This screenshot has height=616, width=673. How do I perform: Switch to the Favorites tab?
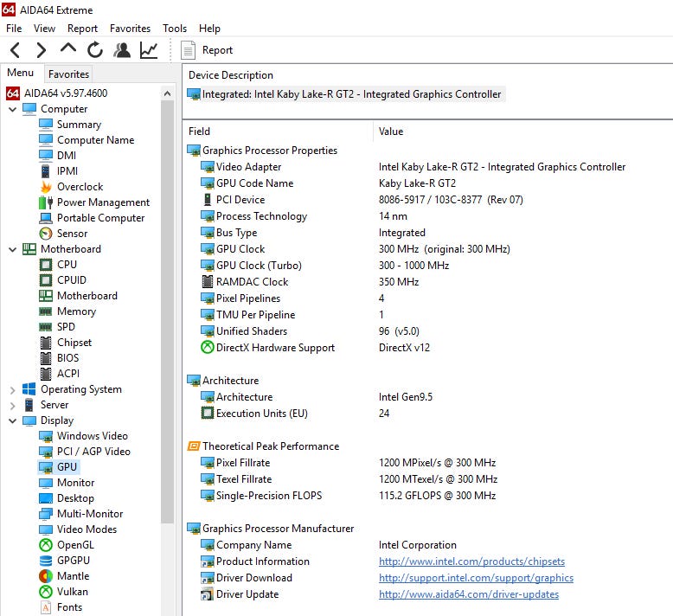68,74
